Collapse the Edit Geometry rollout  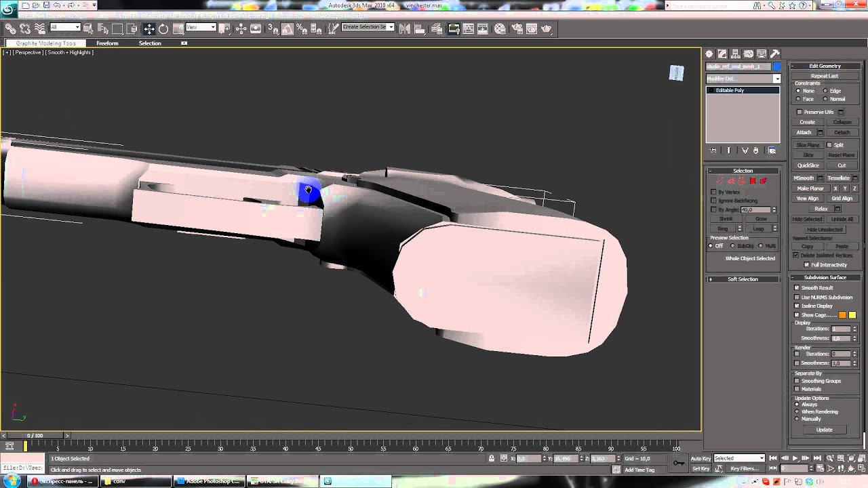coord(825,66)
